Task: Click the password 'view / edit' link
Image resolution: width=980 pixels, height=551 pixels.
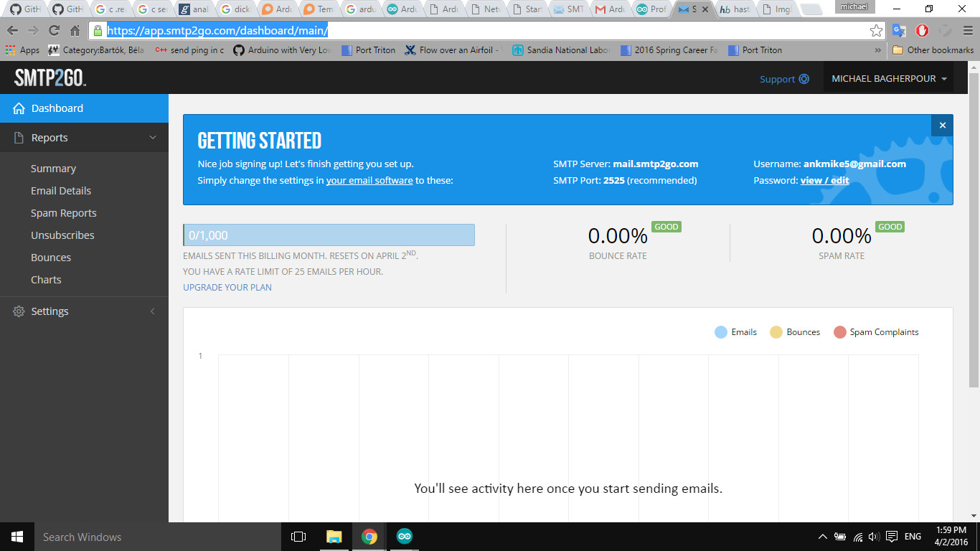Action: pyautogui.click(x=825, y=181)
